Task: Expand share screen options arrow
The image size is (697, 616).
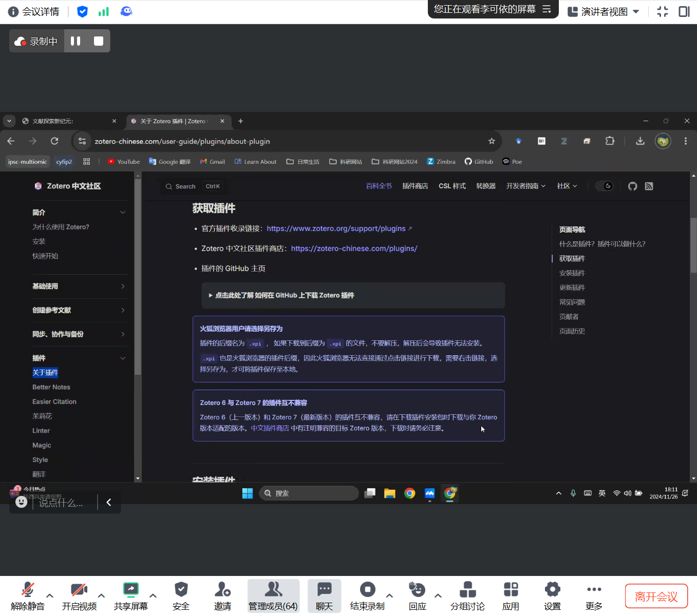Action: [153, 595]
